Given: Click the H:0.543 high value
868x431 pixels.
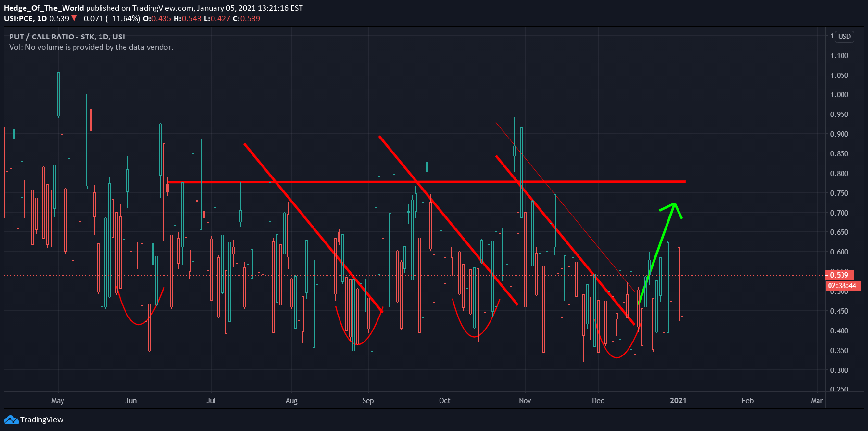Looking at the screenshot, I should (188, 19).
